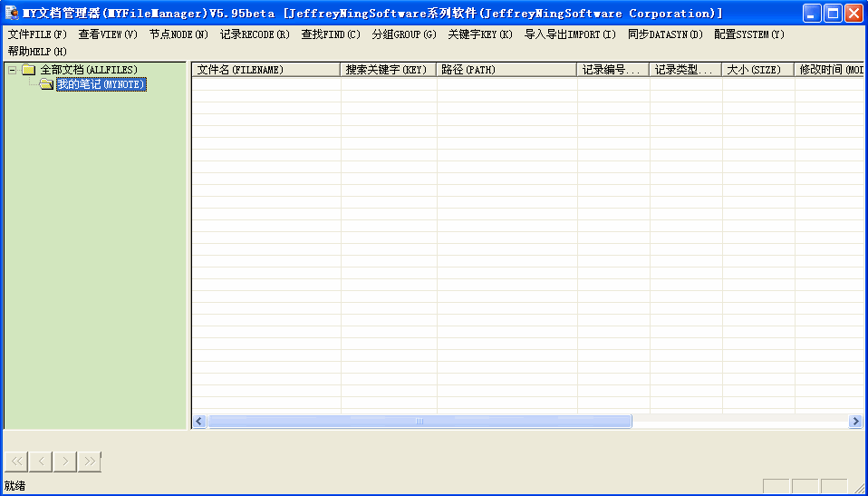
Task: Click the MYNOTE folder icon in tree
Action: (46, 84)
